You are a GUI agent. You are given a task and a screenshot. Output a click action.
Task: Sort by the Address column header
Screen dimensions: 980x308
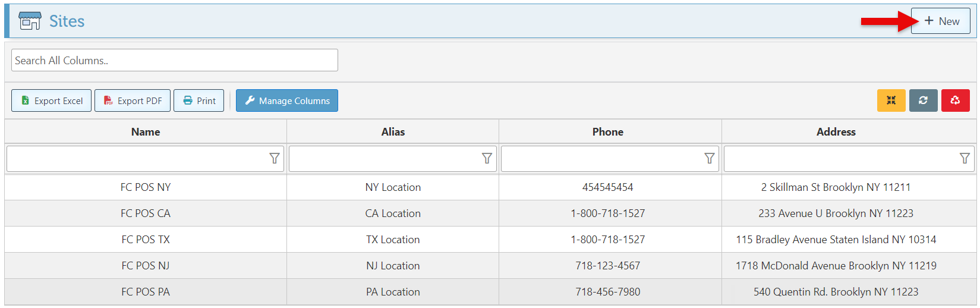click(836, 132)
